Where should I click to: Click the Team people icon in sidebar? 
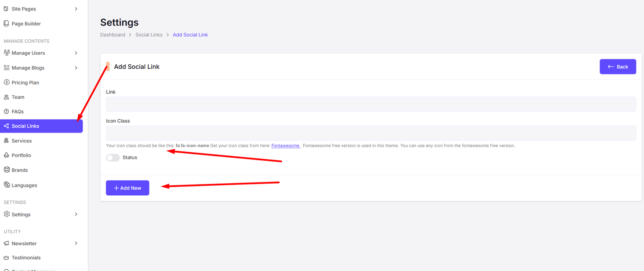[6, 97]
